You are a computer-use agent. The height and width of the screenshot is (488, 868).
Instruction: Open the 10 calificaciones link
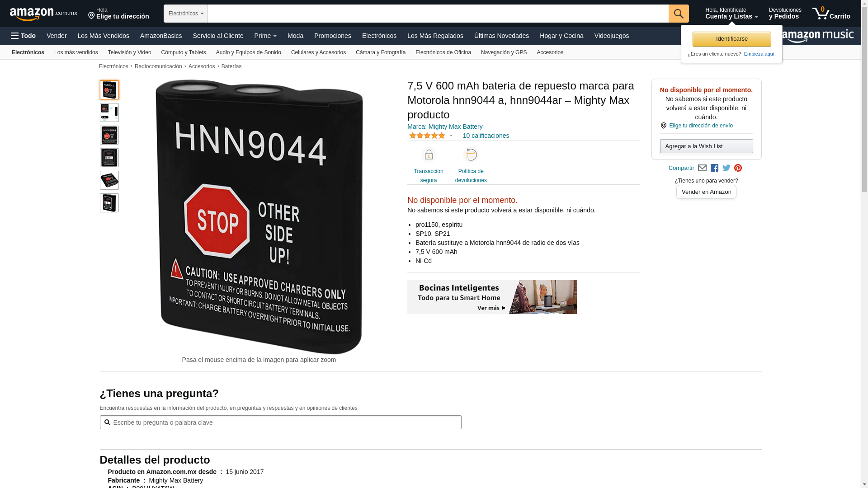pos(486,136)
